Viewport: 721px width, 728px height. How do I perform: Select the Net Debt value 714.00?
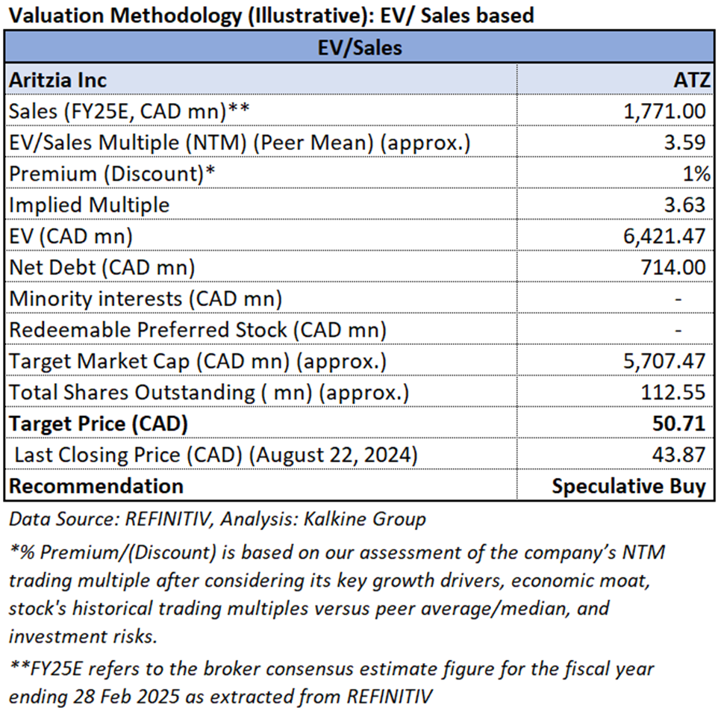pos(673,267)
